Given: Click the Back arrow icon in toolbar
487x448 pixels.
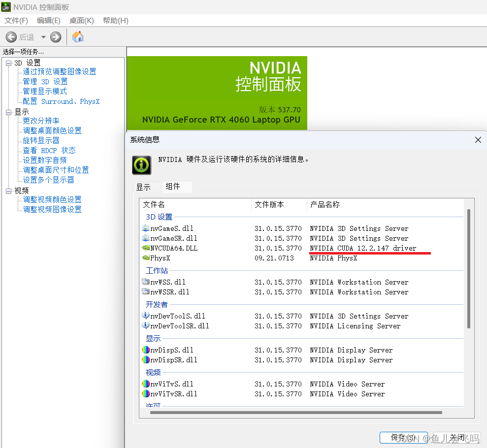Looking at the screenshot, I should (x=11, y=37).
